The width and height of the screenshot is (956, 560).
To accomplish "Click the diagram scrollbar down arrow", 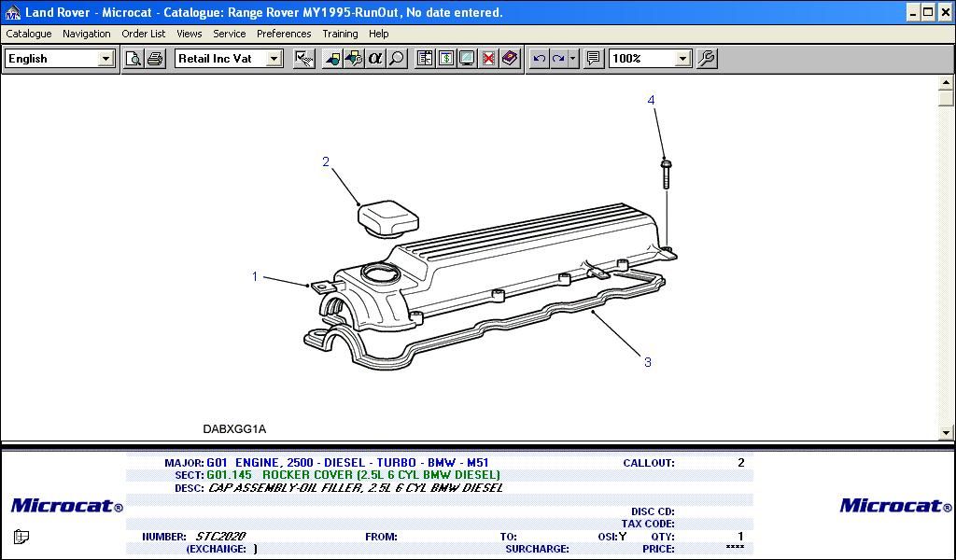I will 947,433.
